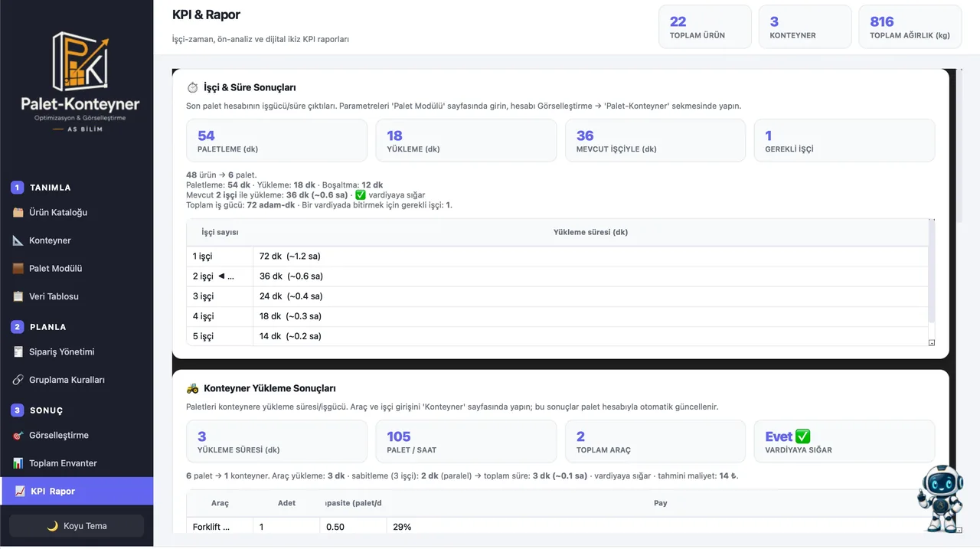This screenshot has width=980, height=549.
Task: Click the TOPLAM ÜRÜN stat card
Action: pos(705,27)
